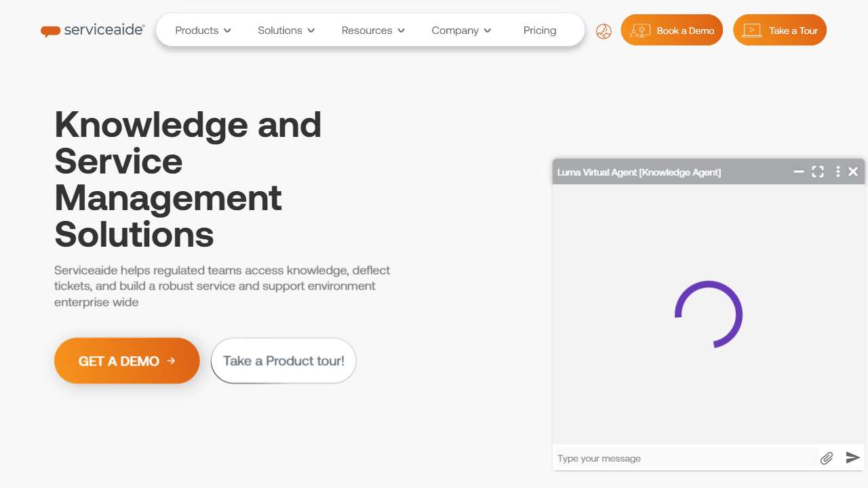Send the chat message with arrow icon

pyautogui.click(x=852, y=458)
